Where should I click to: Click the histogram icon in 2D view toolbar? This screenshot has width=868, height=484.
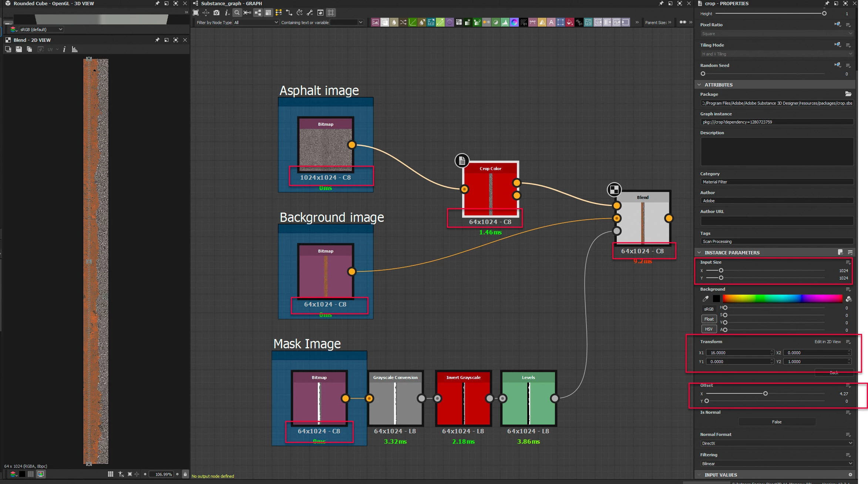74,49
